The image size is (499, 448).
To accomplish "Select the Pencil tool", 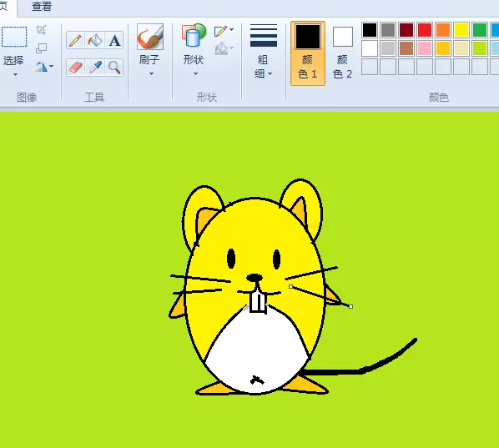I will 75,40.
